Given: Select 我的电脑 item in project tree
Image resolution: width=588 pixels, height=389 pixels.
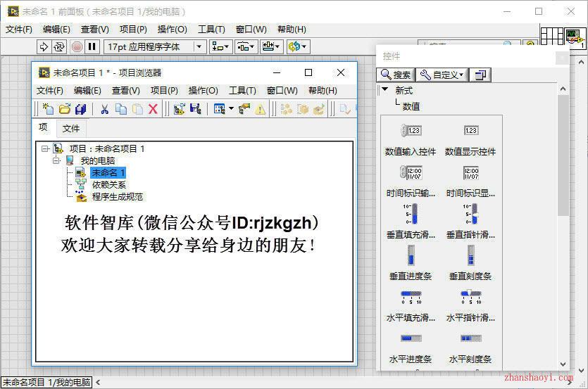Looking at the screenshot, I should [x=97, y=161].
